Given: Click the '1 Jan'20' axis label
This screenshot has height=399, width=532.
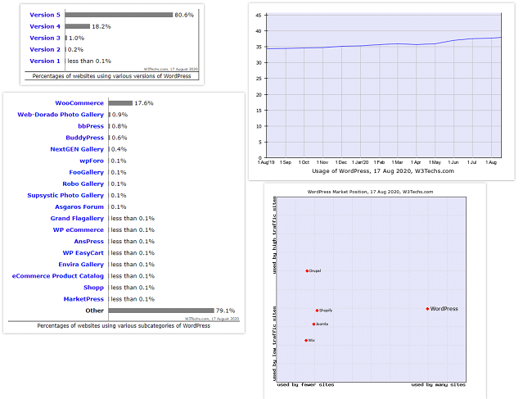Looking at the screenshot, I should pyautogui.click(x=360, y=163).
